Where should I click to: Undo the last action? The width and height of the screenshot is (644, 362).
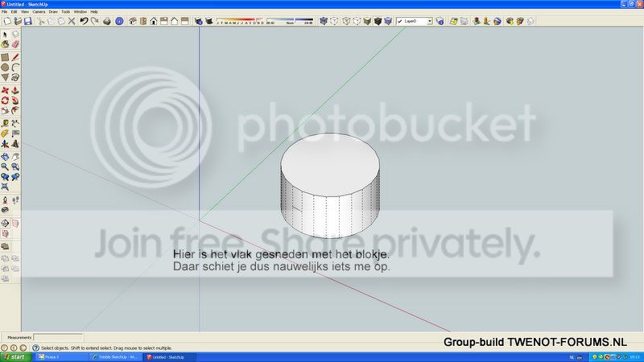click(84, 21)
